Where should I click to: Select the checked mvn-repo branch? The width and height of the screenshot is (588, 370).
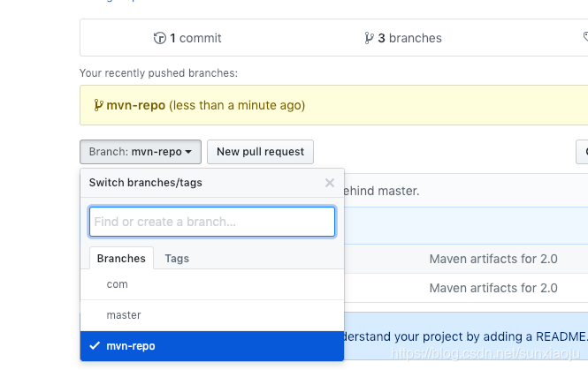pyautogui.click(x=212, y=346)
